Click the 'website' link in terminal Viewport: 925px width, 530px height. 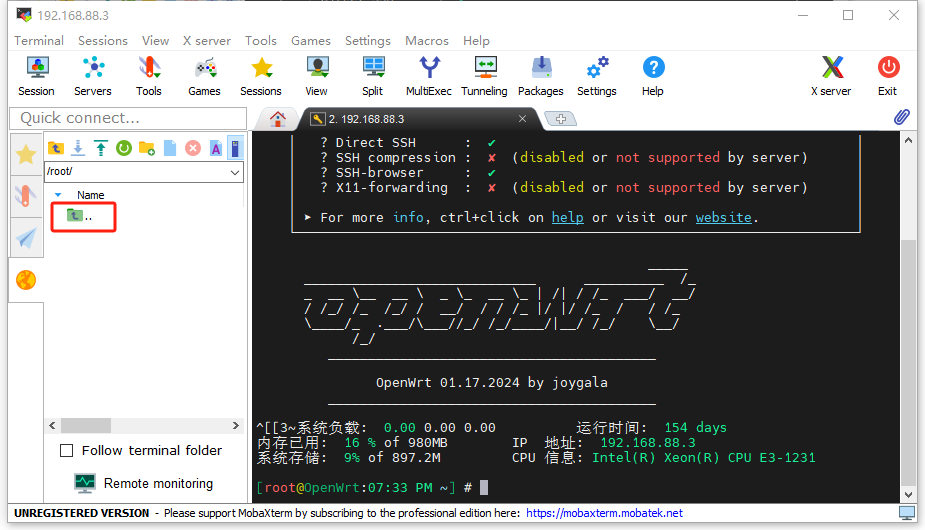[723, 217]
